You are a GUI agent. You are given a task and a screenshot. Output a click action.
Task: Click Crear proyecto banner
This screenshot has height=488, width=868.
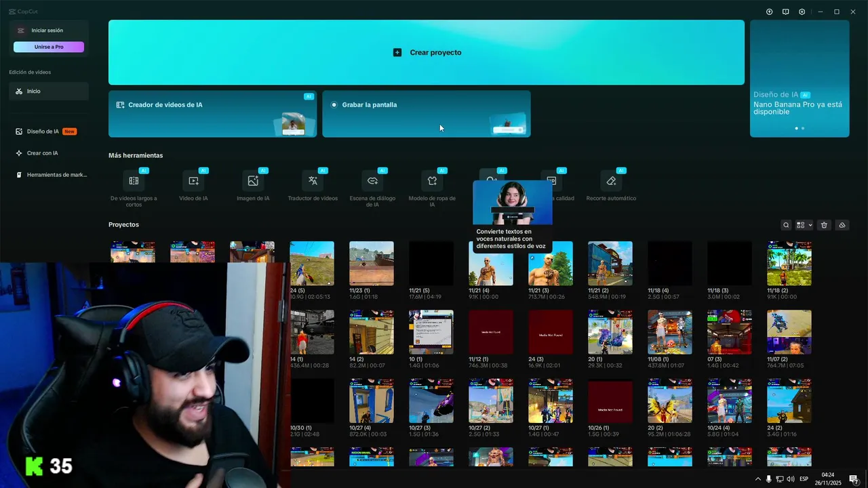point(427,52)
